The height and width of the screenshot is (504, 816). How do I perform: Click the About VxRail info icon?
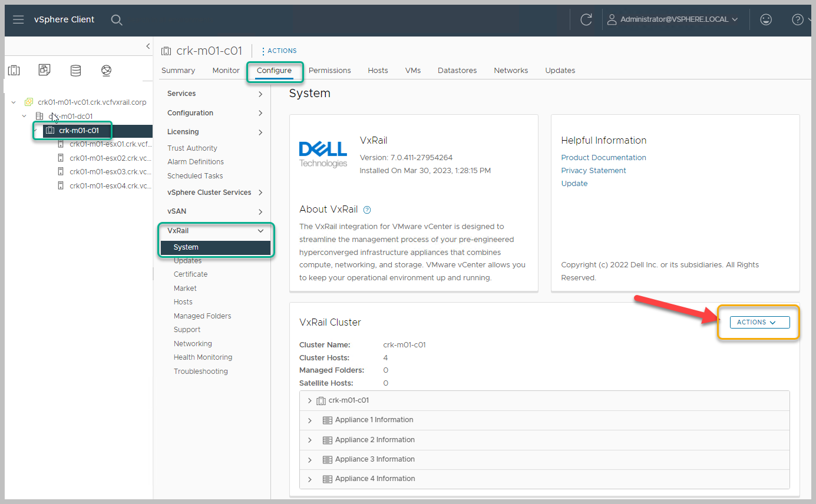point(367,210)
